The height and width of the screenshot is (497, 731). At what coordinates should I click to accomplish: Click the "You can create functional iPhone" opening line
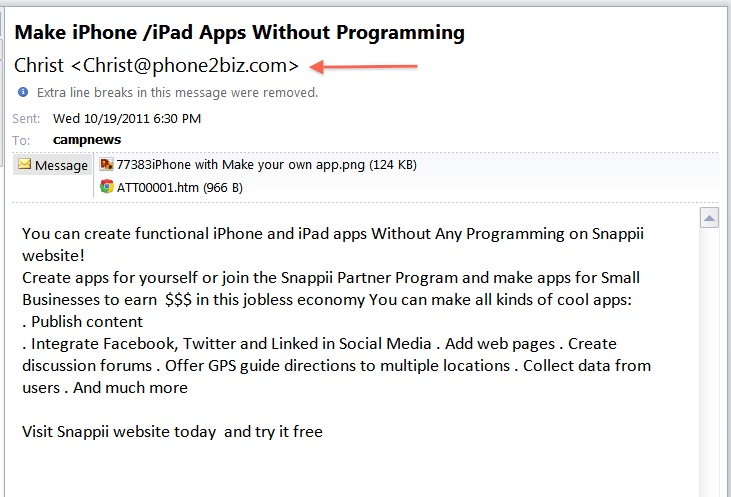(200, 233)
